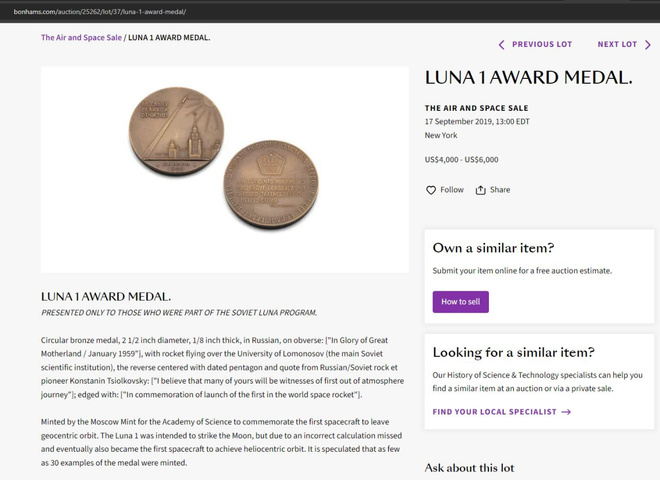660x480 pixels.
Task: Click The Air and Space Sale heading
Action: click(476, 108)
